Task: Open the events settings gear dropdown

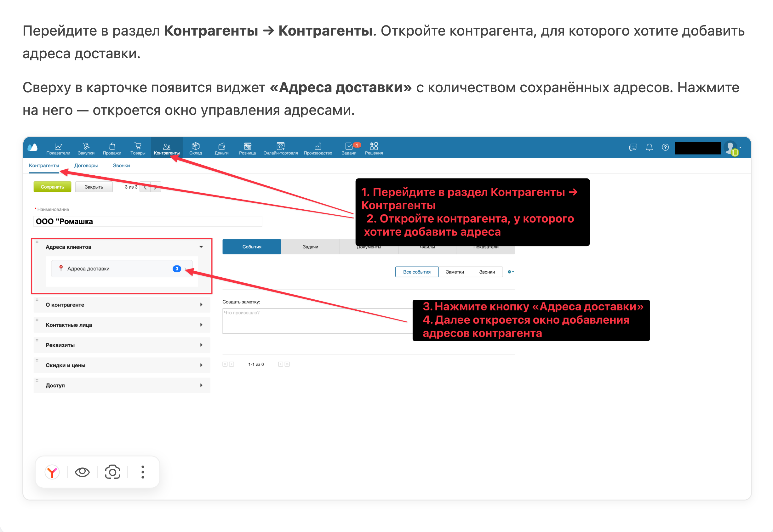Action: tap(510, 272)
